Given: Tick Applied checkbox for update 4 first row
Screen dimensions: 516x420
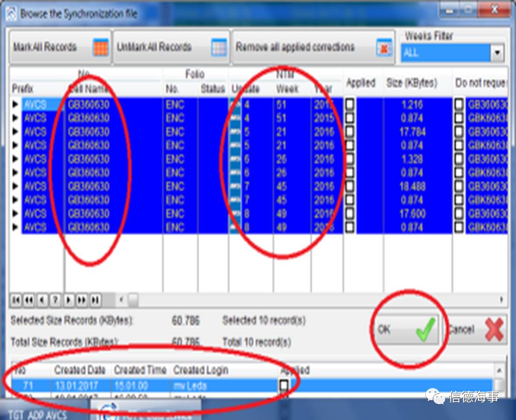Looking at the screenshot, I should pos(350,105).
